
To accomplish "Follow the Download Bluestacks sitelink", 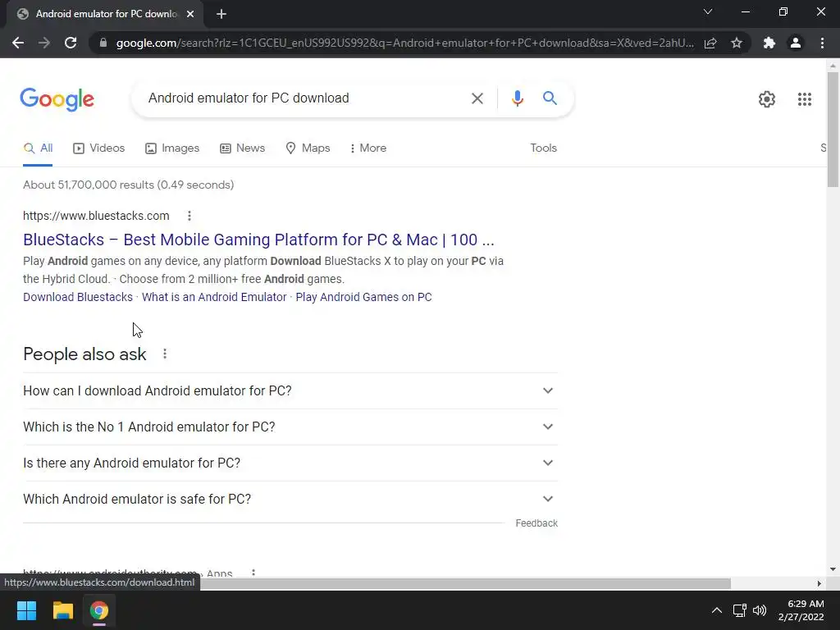I will tap(78, 297).
